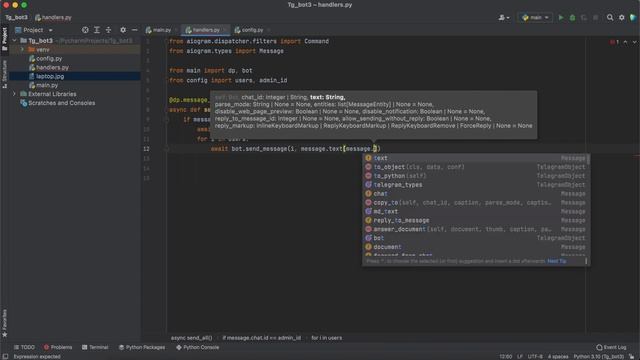Choose 'answer_document' completion suggestion
The image size is (640, 360).
[476, 229]
